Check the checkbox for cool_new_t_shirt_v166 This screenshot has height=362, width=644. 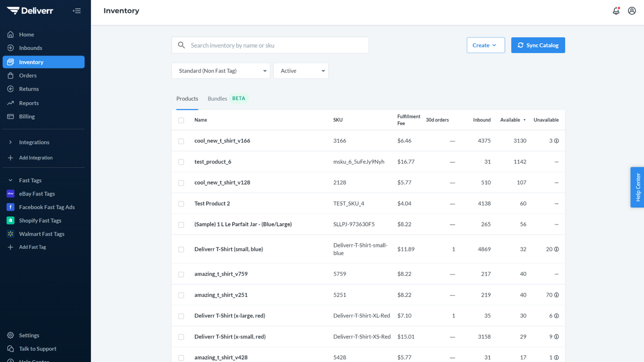point(181,141)
